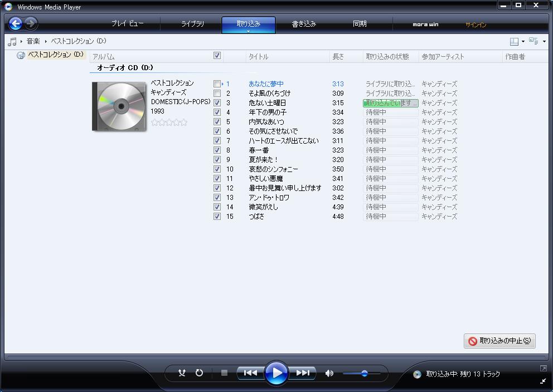Select track title ハートのエースが出てこない
Image resolution: width=553 pixels, height=392 pixels.
pyautogui.click(x=284, y=141)
